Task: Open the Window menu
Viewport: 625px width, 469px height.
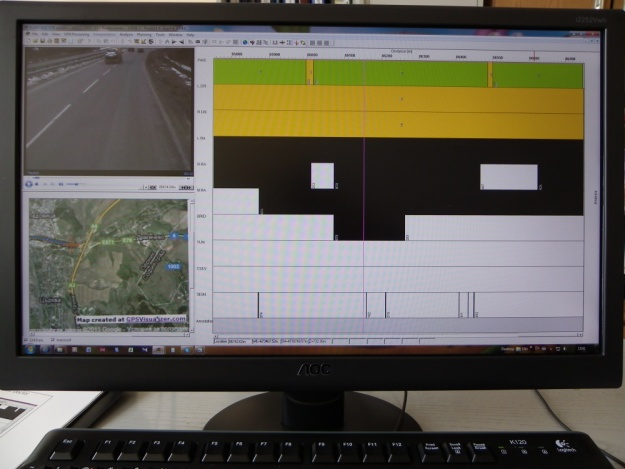Action: [x=174, y=35]
